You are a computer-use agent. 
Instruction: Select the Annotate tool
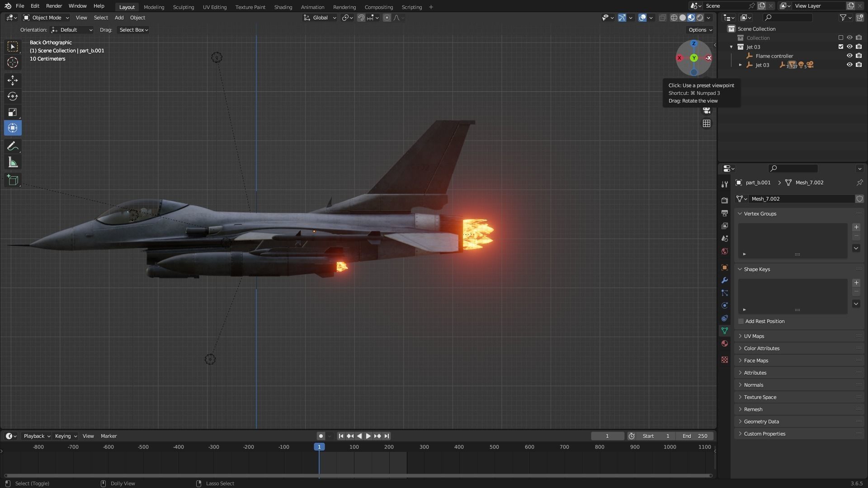(13, 146)
